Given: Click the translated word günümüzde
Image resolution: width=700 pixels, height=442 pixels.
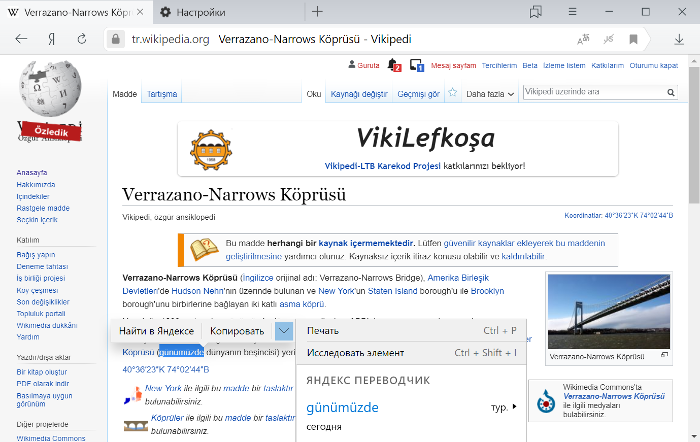Looking at the screenshot, I should [x=342, y=407].
